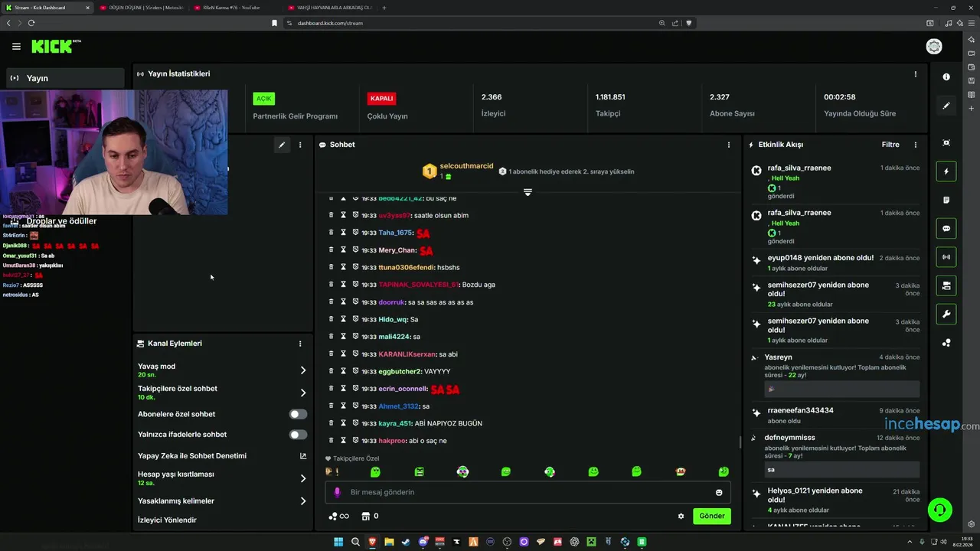
Task: Switch to the DÜŞEN DÜŞENE browser tab
Action: (142, 8)
